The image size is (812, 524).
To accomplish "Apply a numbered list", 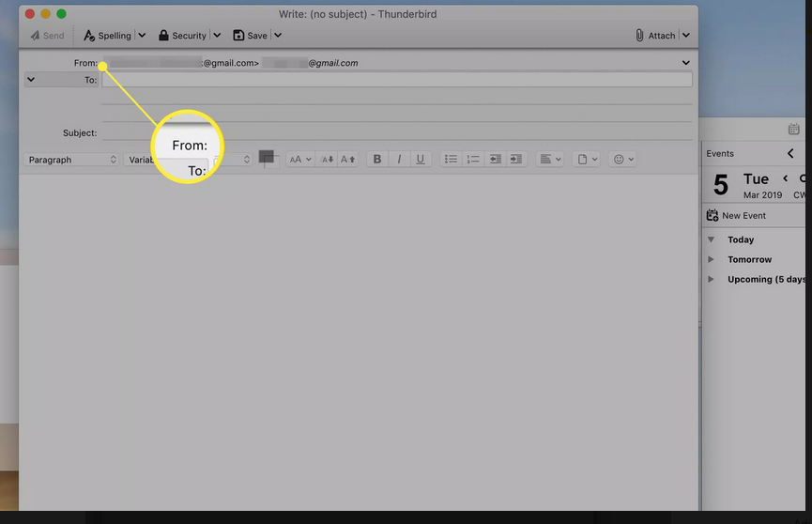I will pos(473,159).
